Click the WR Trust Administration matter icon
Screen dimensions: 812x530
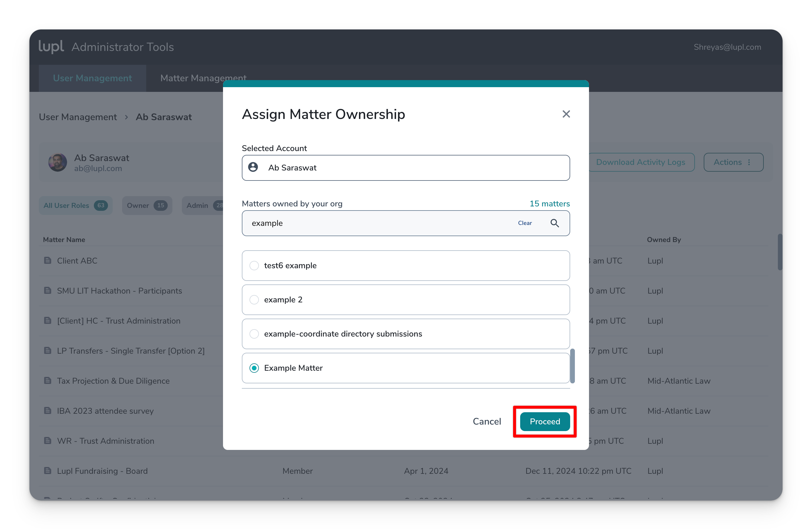click(48, 440)
